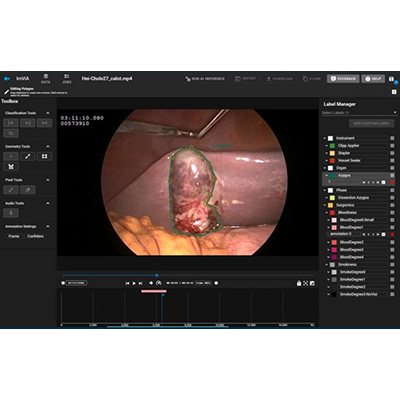Select the bounding box geometry tool
Screen dimensions: 400x400
pos(44,156)
